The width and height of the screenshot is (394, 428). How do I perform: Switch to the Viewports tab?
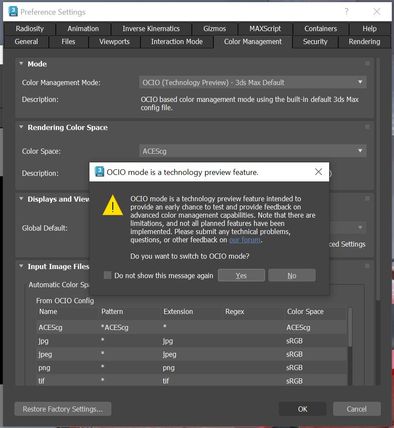coord(114,42)
